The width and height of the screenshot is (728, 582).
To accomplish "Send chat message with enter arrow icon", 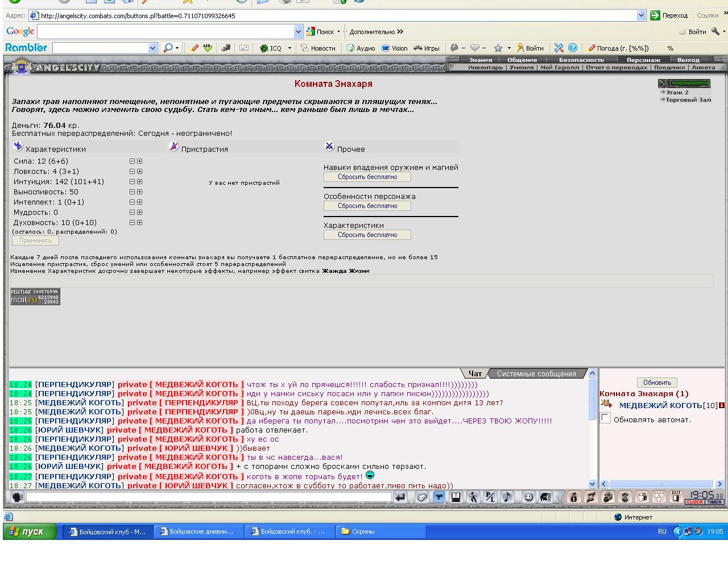I will tap(401, 497).
